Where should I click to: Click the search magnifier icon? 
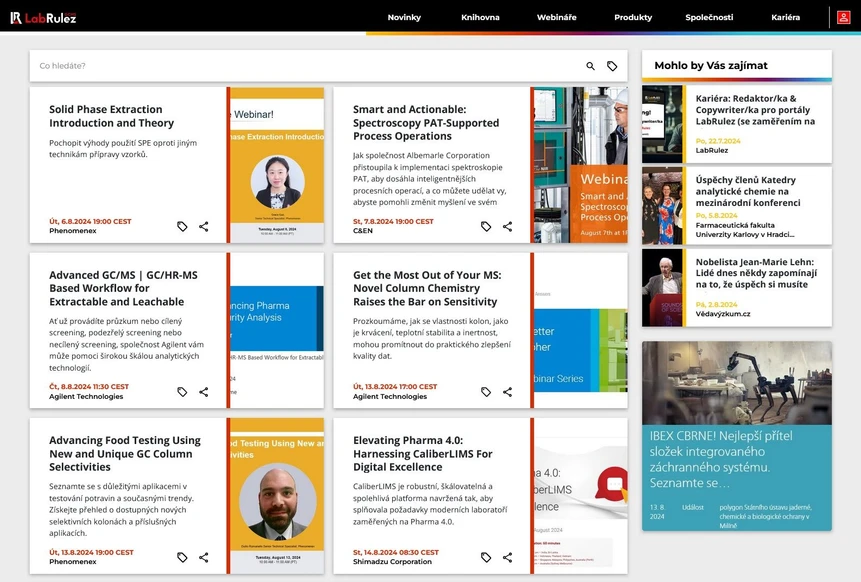(x=591, y=66)
